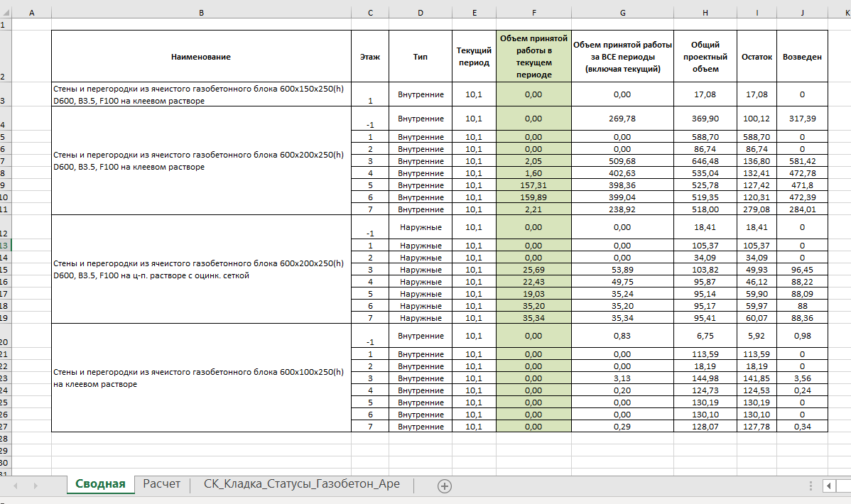Select the Сводная sheet tab
851x504 pixels.
coord(100,484)
